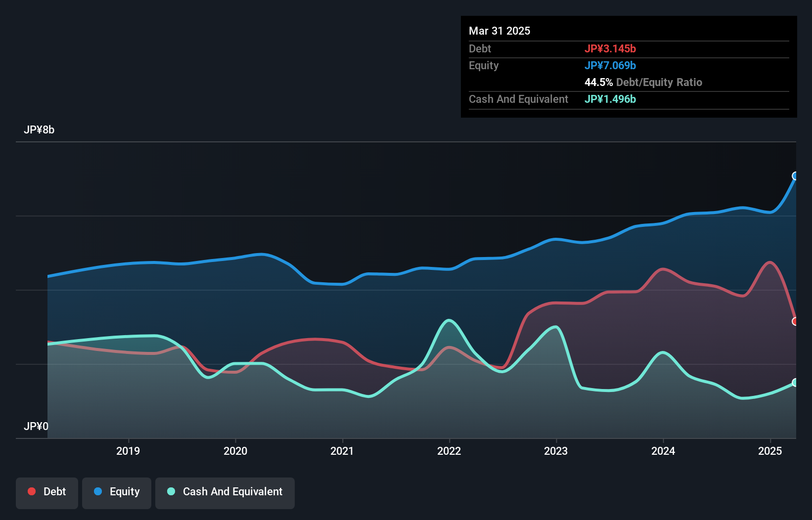Click the 2024 x-axis label
This screenshot has height=520, width=812.
pyautogui.click(x=663, y=451)
